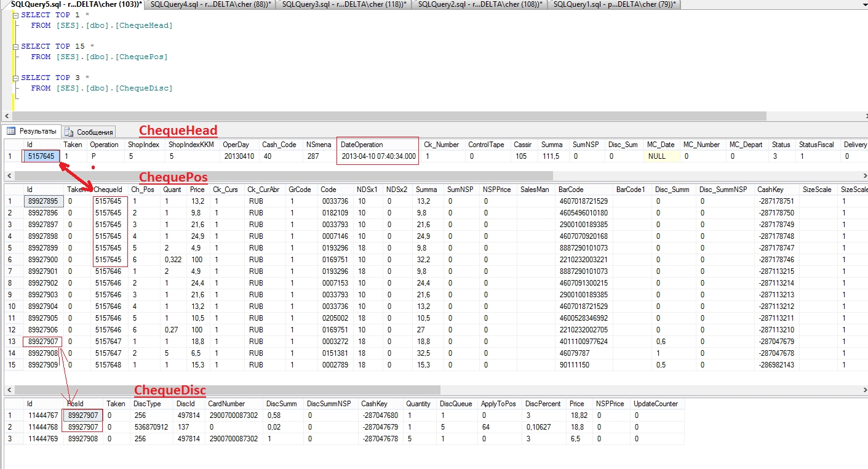
Task: Collapse the SELECT TOP 3 query block
Action: click(x=15, y=78)
